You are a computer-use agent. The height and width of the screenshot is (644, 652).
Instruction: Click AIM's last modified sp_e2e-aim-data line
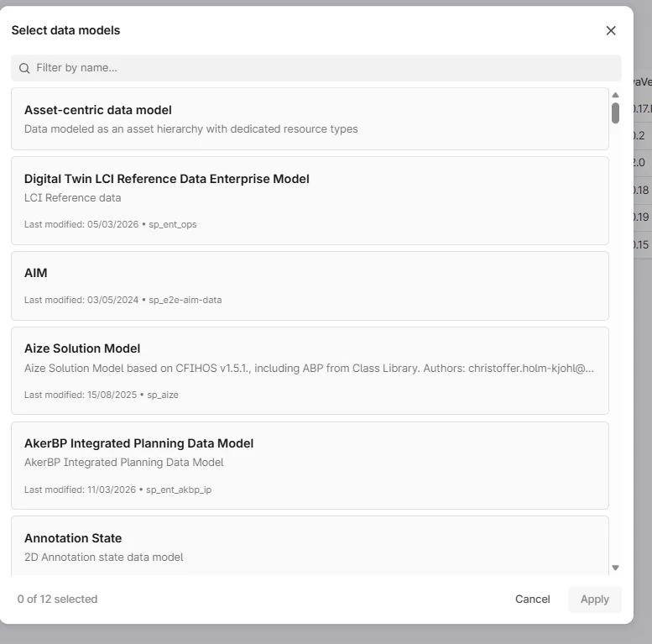click(123, 300)
